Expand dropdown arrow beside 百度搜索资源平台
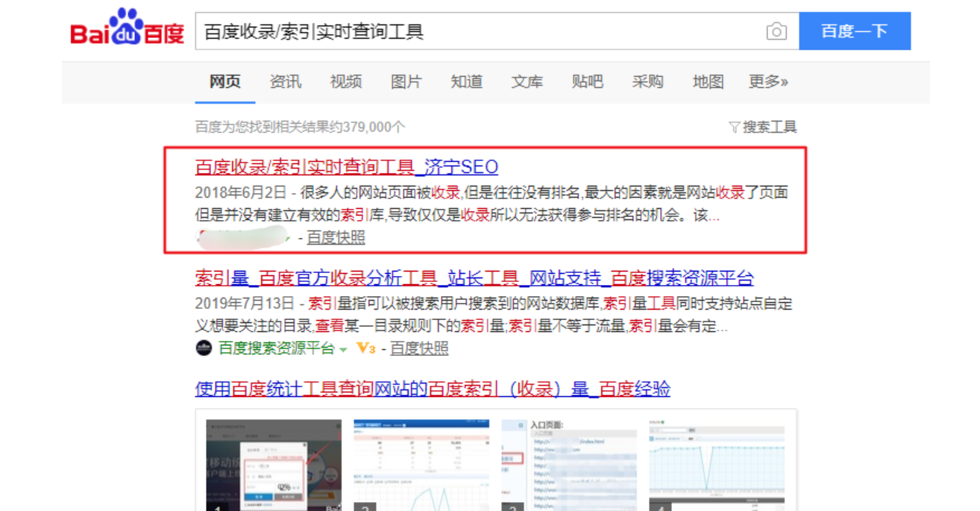 (343, 349)
